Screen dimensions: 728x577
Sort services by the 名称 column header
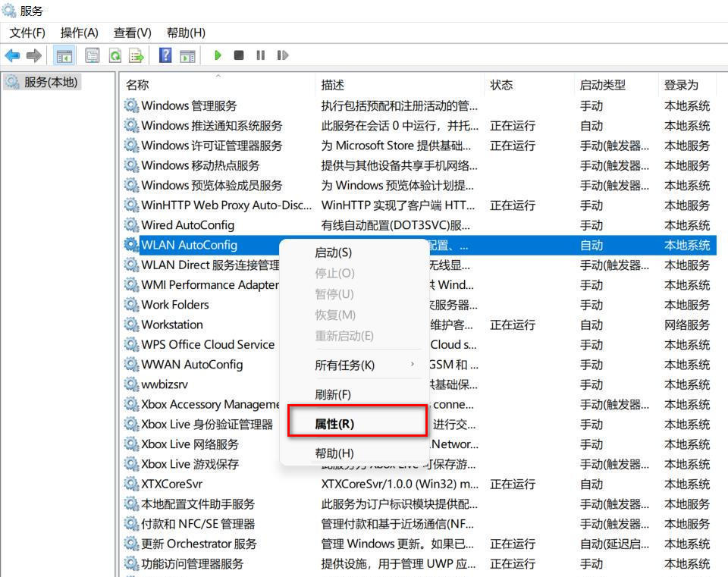pyautogui.click(x=137, y=84)
